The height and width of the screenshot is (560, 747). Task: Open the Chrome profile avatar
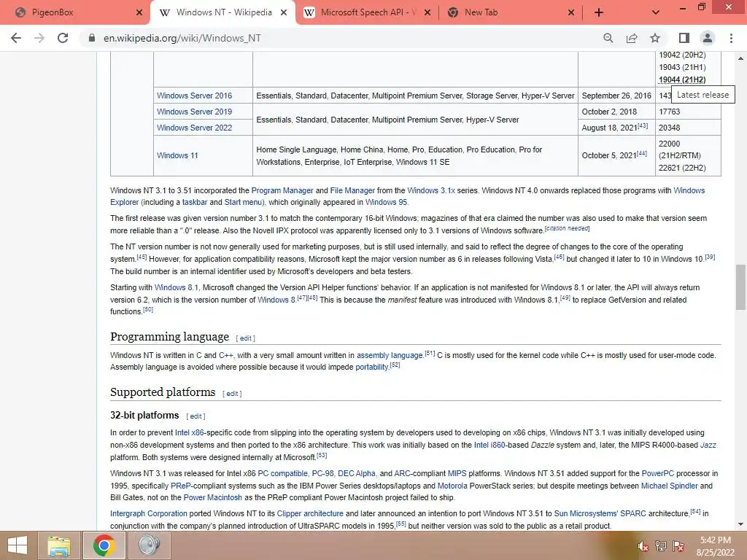click(x=708, y=38)
